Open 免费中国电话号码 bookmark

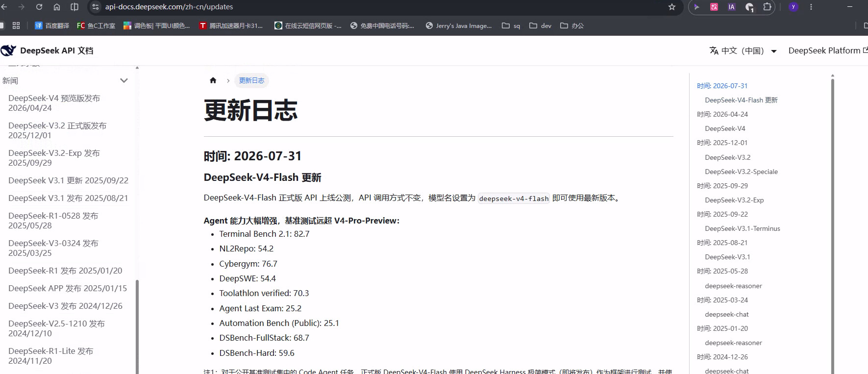point(382,25)
